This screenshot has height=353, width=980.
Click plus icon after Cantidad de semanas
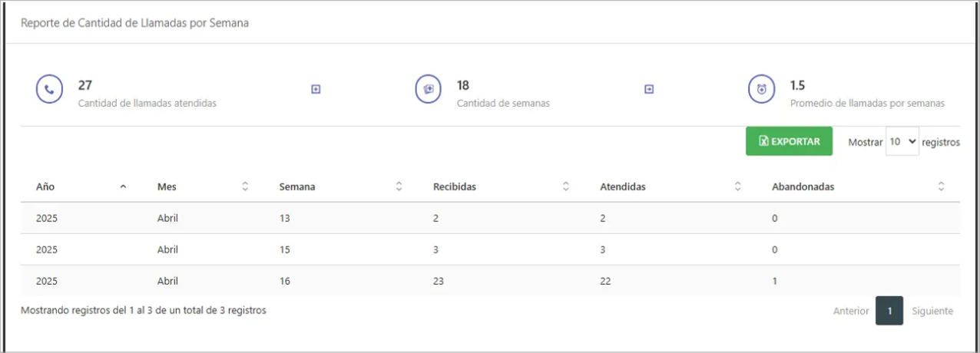649,90
